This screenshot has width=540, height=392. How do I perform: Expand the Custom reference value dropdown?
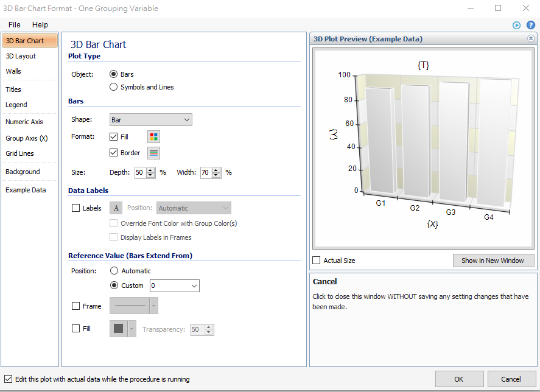(194, 285)
